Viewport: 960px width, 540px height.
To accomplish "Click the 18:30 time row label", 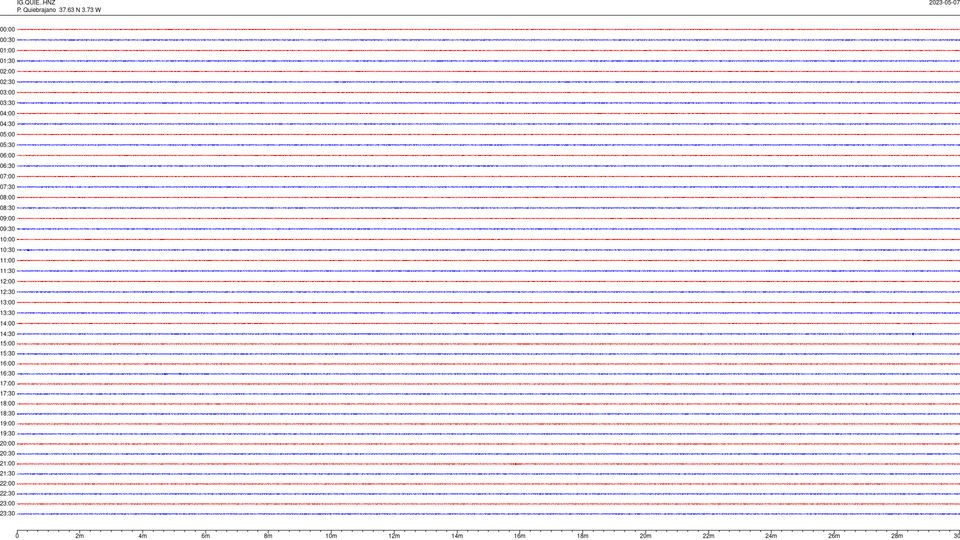I will coord(7,414).
